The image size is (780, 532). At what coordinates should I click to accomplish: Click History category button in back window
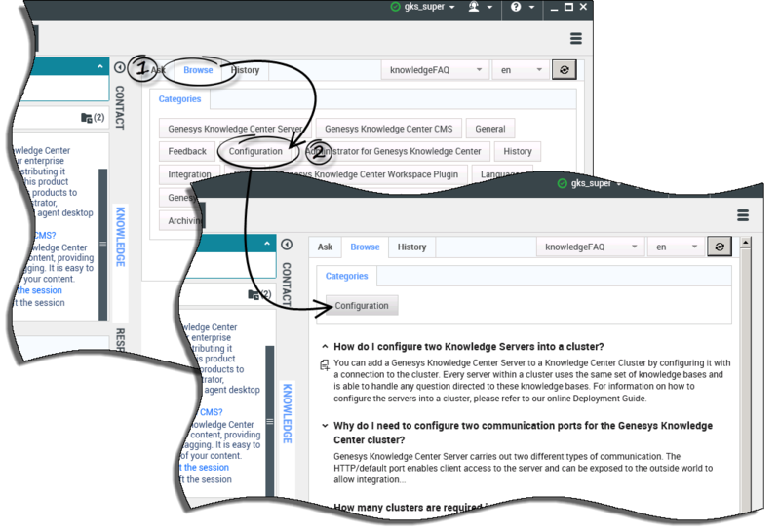[x=518, y=151]
